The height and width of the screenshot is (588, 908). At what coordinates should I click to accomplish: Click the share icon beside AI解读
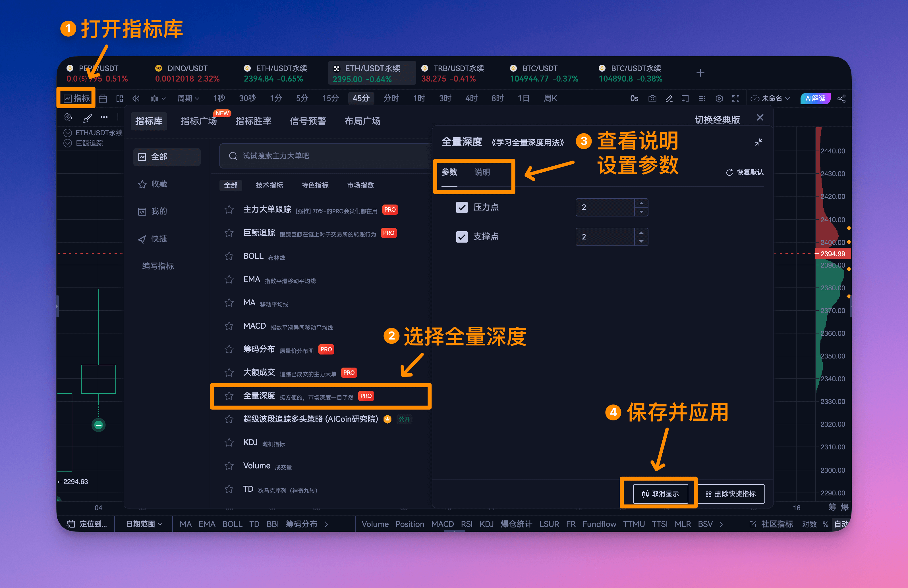pos(841,98)
